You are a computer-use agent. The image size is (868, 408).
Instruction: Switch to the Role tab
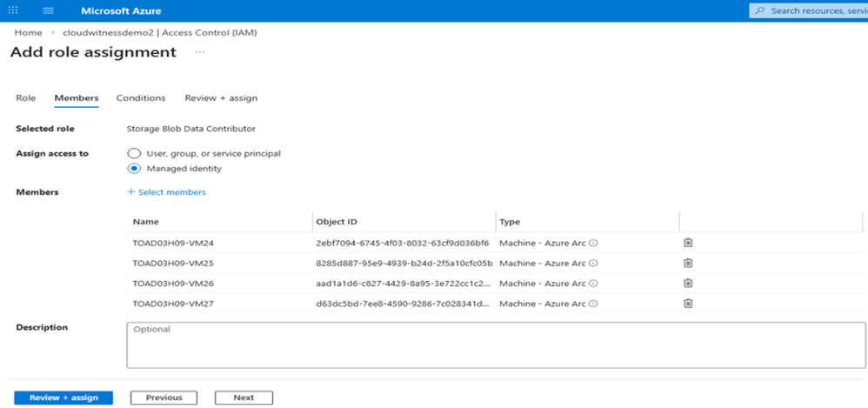click(26, 98)
